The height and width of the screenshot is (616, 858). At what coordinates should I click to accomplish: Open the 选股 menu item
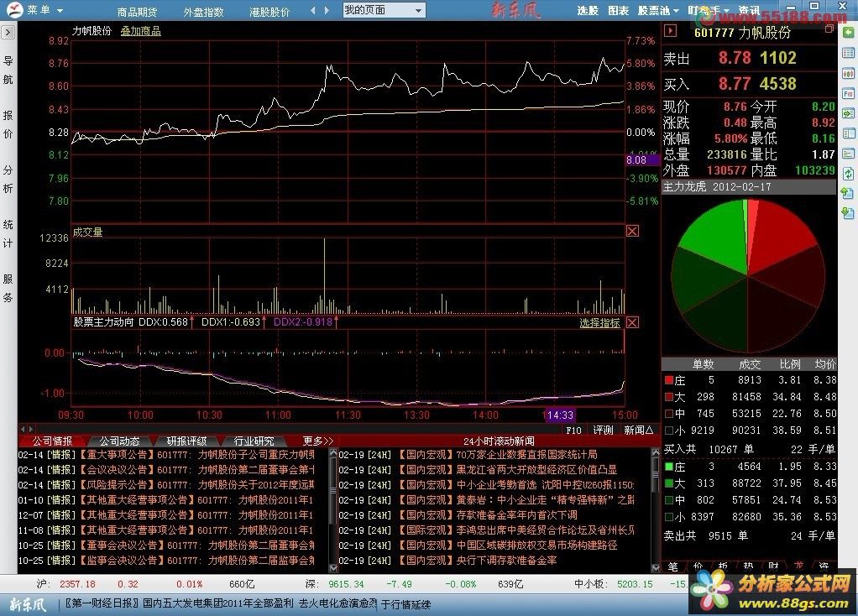coord(588,11)
